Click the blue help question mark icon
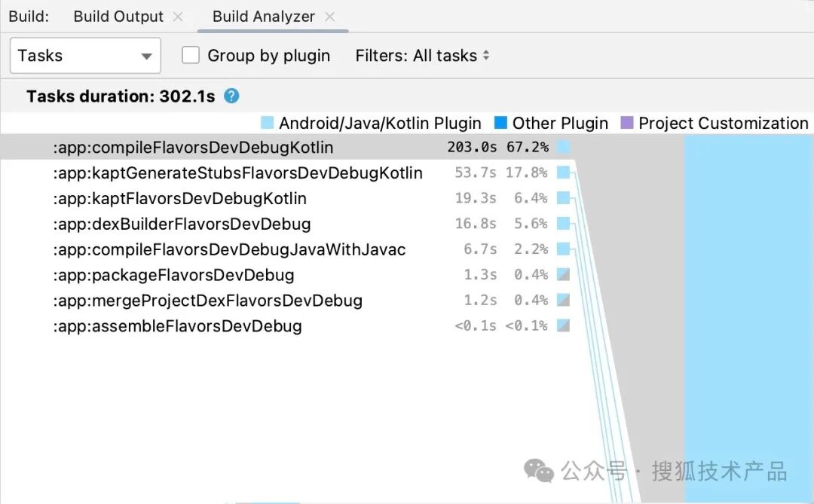Screen dimensions: 814x504 click(x=231, y=96)
